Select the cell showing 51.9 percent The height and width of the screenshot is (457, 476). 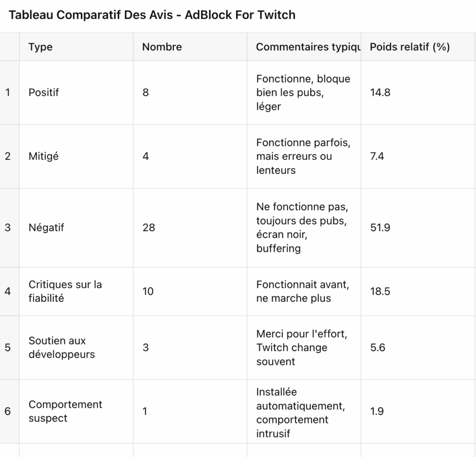click(x=418, y=228)
